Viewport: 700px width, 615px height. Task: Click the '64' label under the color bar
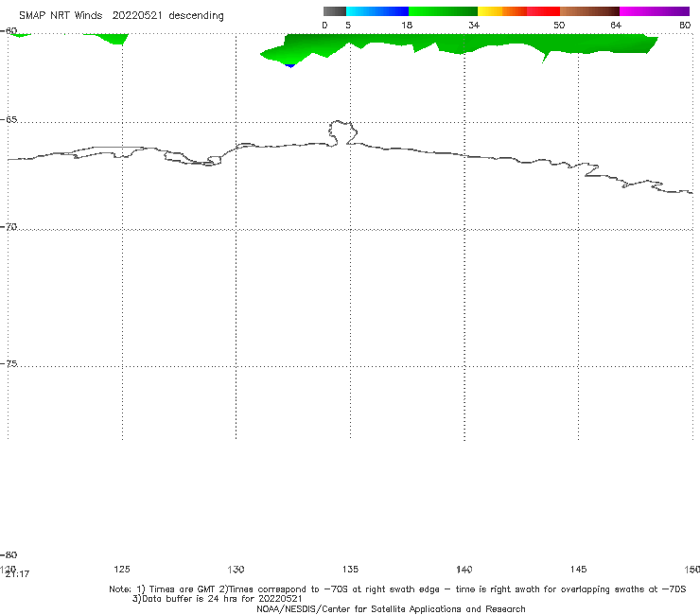616,25
